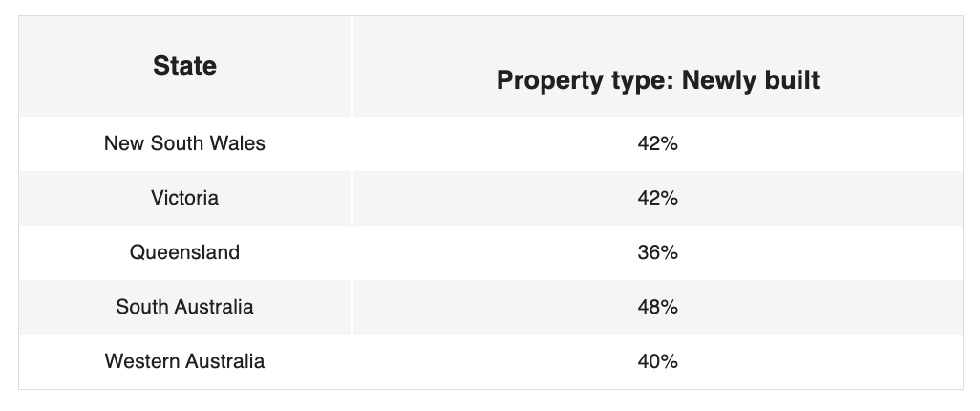Screen dimensions: 980x411
Task: Click the 48% value for South Australia
Action: (657, 308)
